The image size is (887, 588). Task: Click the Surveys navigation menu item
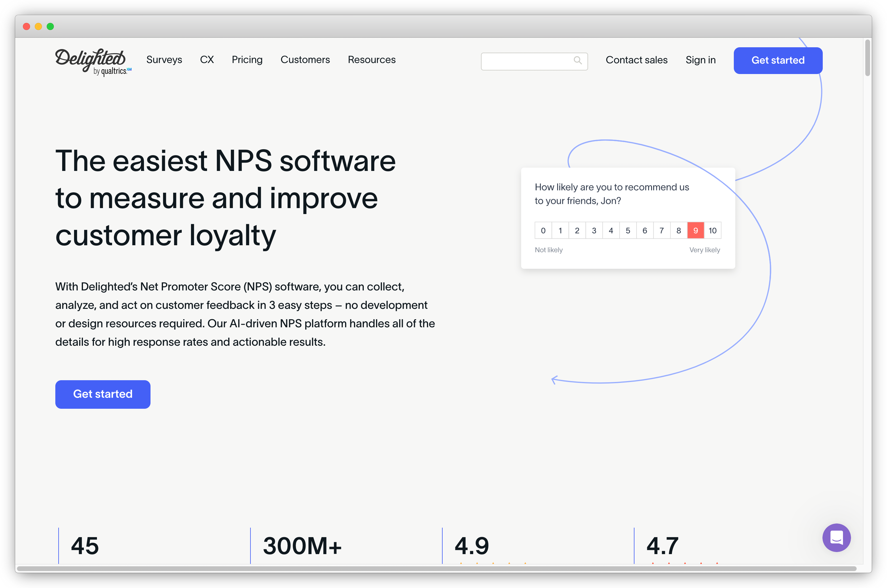click(164, 60)
